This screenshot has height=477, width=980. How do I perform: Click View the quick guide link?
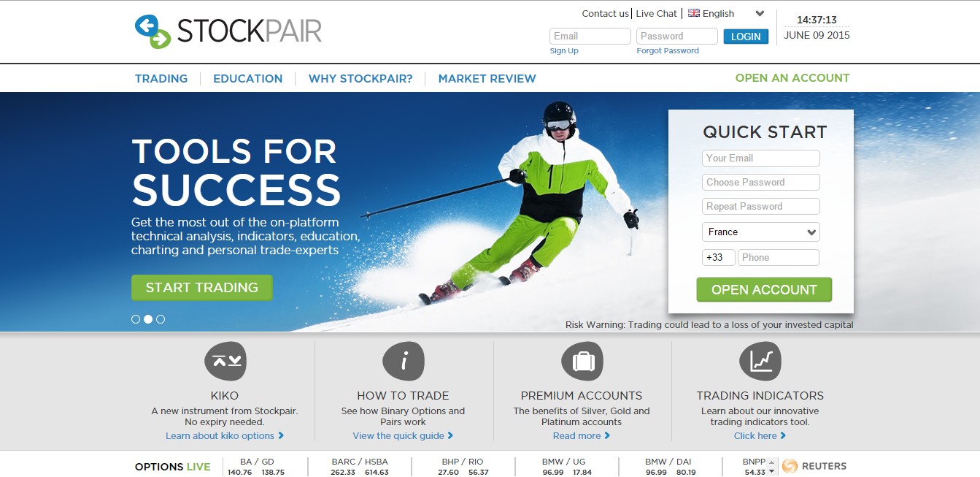coord(403,436)
